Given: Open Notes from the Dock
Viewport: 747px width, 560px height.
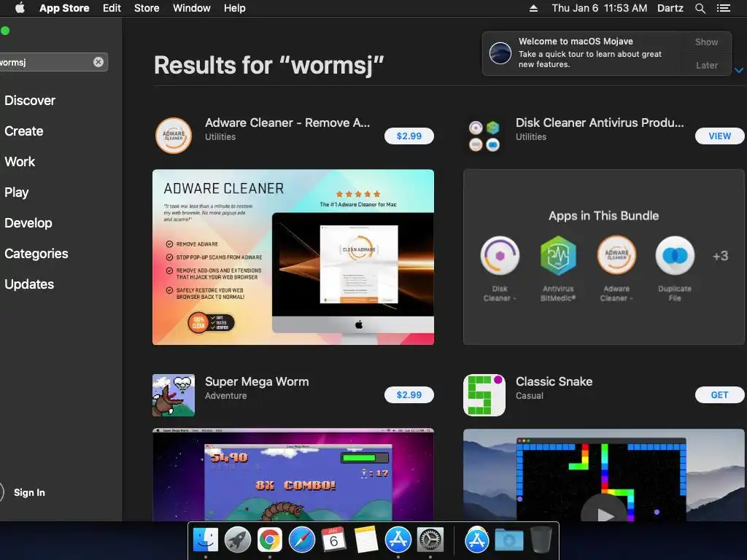Looking at the screenshot, I should click(366, 540).
